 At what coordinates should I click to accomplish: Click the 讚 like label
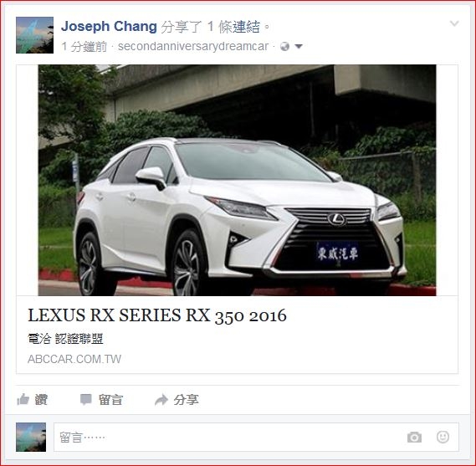coord(41,400)
